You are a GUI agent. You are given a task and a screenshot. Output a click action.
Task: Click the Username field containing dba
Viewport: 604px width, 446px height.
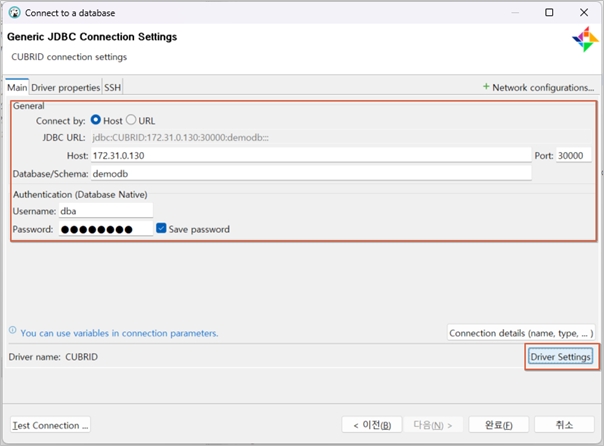point(106,211)
